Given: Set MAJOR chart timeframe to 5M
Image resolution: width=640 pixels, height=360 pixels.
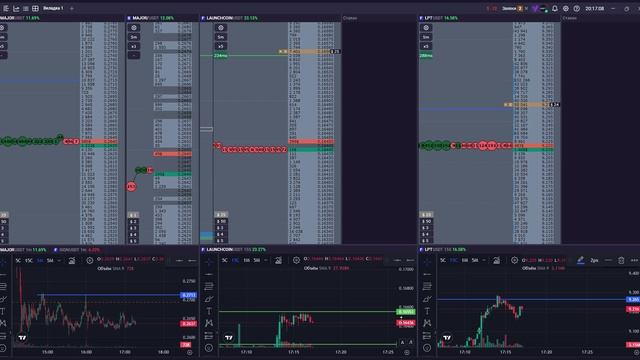Looking at the screenshot, I should [x=50, y=260].
